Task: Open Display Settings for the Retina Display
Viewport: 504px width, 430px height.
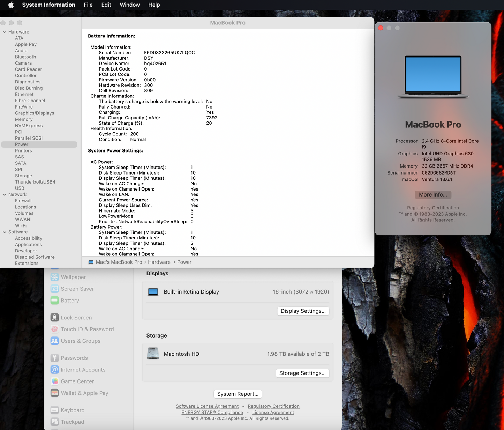Action: coord(303,311)
